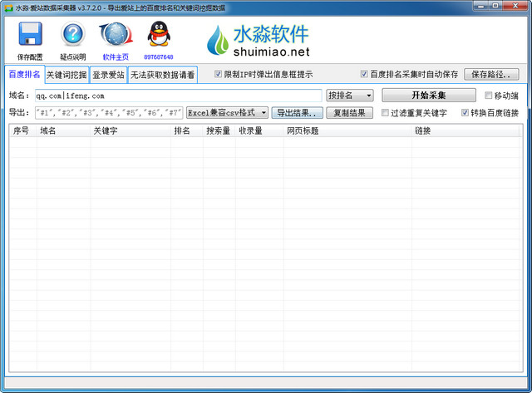Click the 开始采集 button
This screenshot has width=532, height=393.
pyautogui.click(x=429, y=96)
